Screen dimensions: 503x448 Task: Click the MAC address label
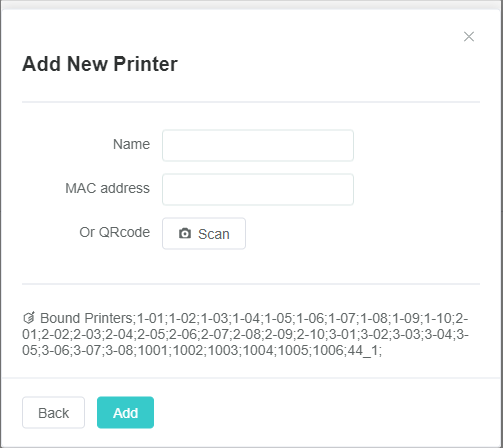pos(107,188)
